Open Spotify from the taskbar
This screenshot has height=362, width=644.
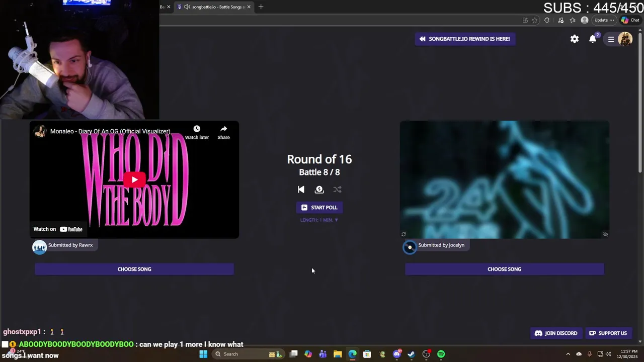441,354
